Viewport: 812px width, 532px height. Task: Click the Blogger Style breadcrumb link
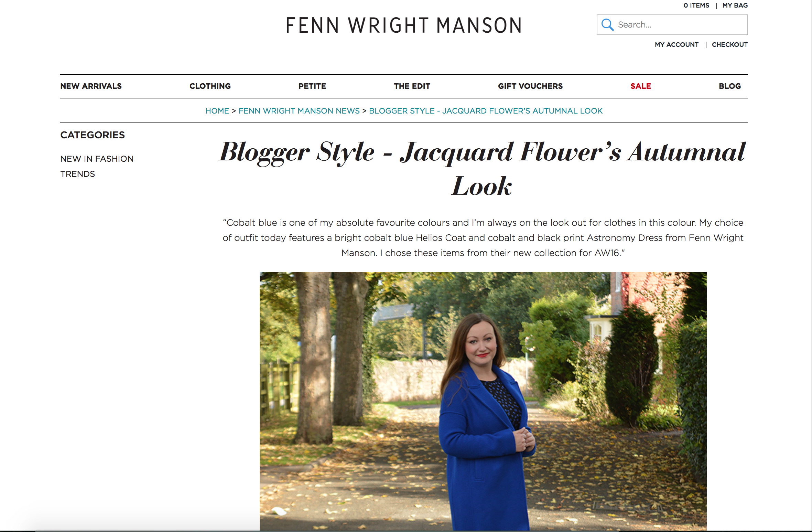486,111
